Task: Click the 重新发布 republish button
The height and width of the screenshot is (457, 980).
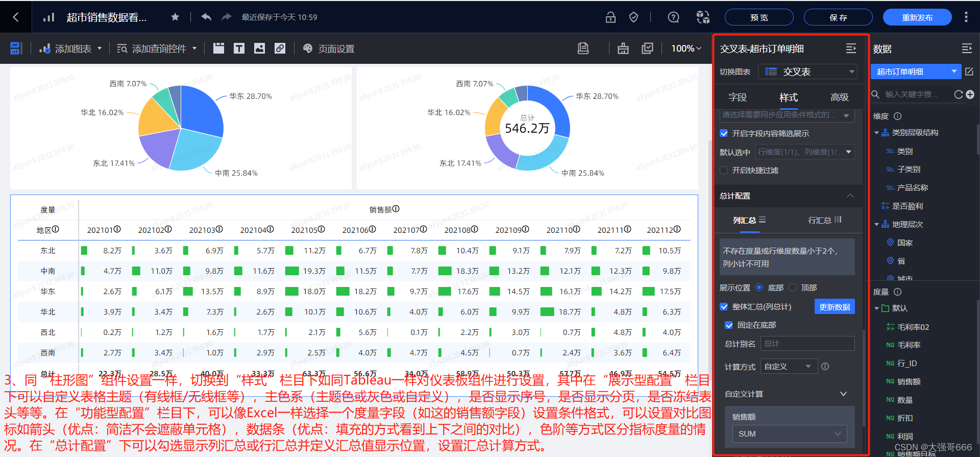Action: [917, 17]
